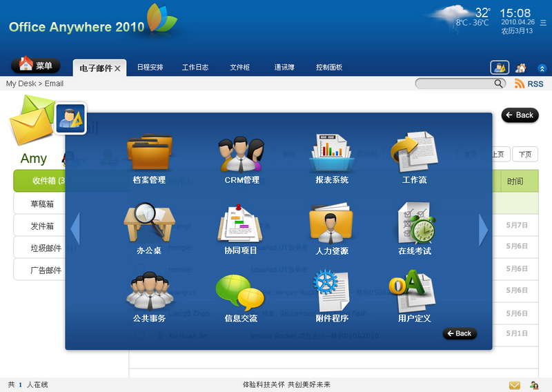Click the RSS orange feed icon
This screenshot has width=552, height=392.
click(520, 84)
